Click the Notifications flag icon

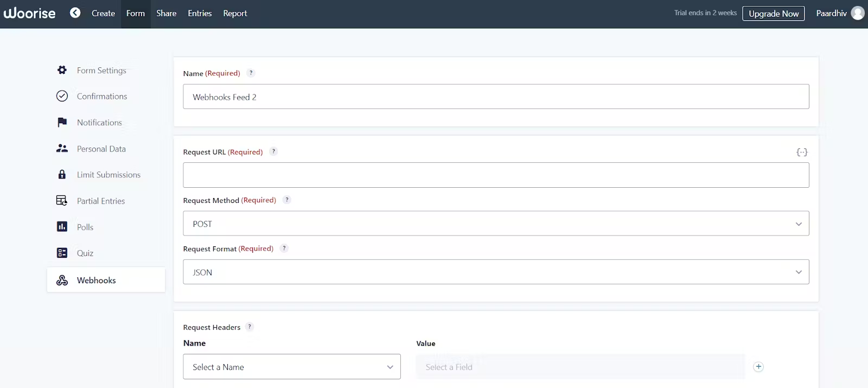coord(62,122)
